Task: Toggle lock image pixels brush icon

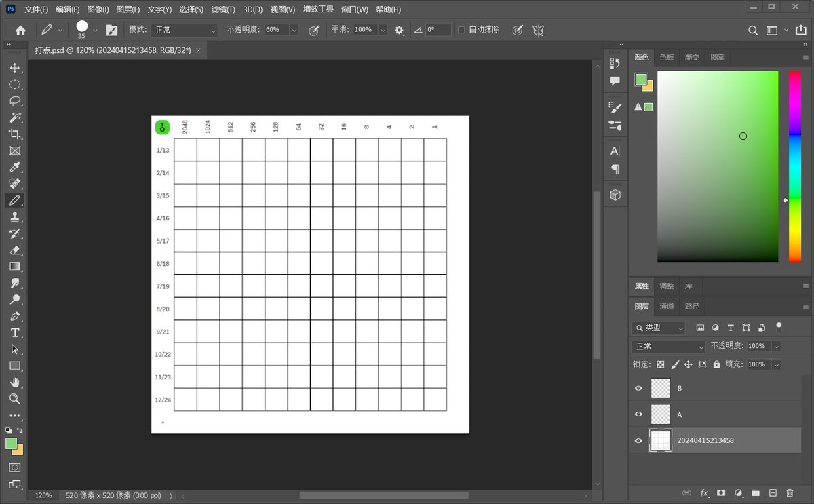Action: pos(675,364)
